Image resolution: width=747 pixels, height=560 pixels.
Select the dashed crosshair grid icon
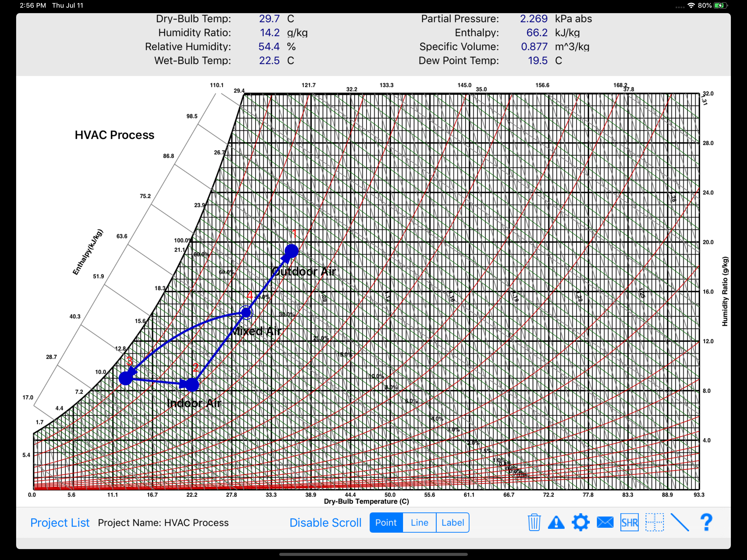(655, 522)
